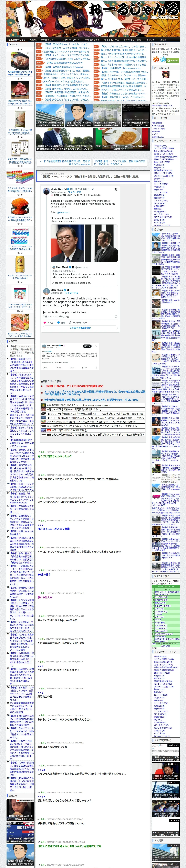Click the 80兆の件？ comment text
The image size is (186, 868).
tap(44, 574)
